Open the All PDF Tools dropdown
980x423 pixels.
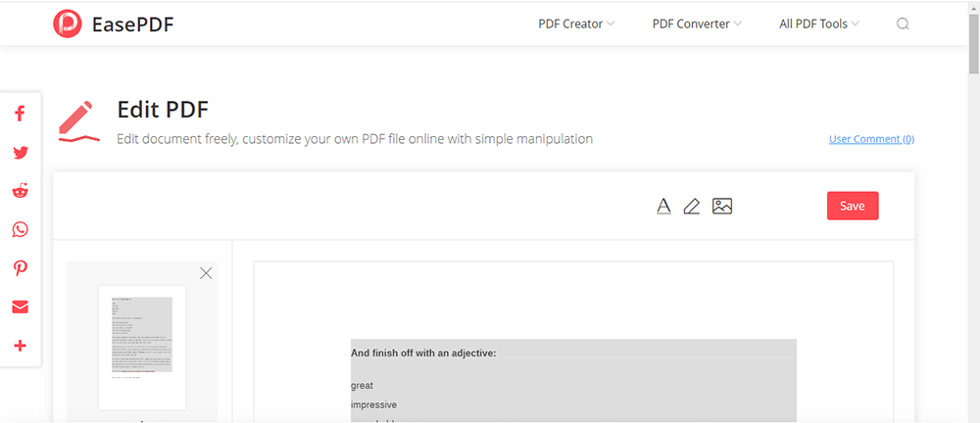[x=819, y=24]
